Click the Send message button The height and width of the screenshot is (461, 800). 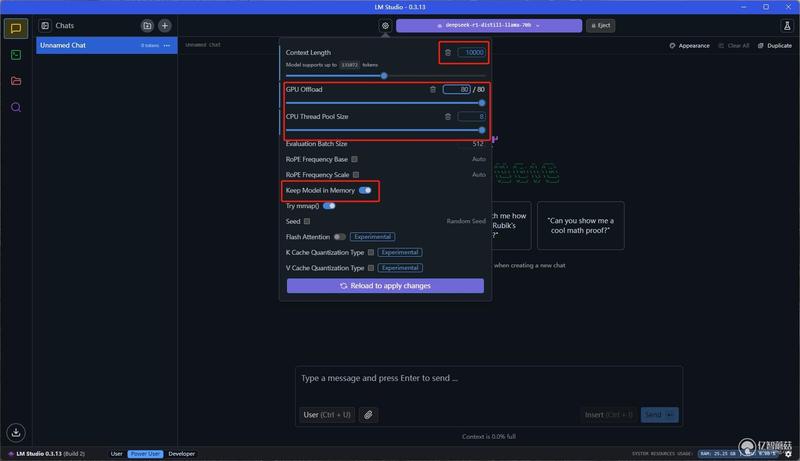[660, 415]
